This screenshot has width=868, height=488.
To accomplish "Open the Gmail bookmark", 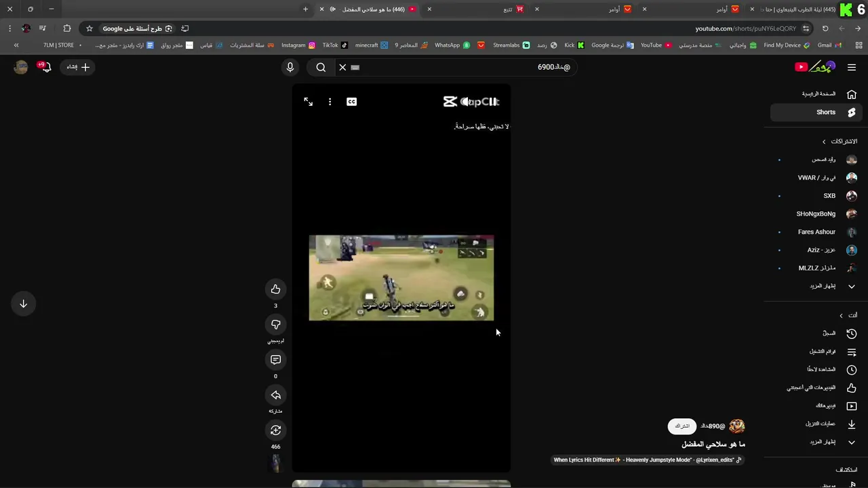I will (x=829, y=45).
